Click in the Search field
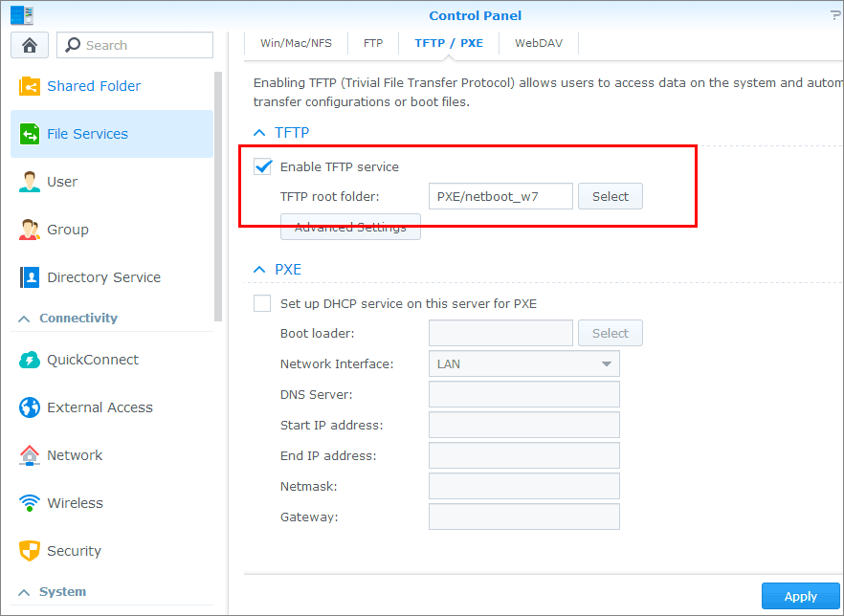This screenshot has width=844, height=616. [x=134, y=45]
